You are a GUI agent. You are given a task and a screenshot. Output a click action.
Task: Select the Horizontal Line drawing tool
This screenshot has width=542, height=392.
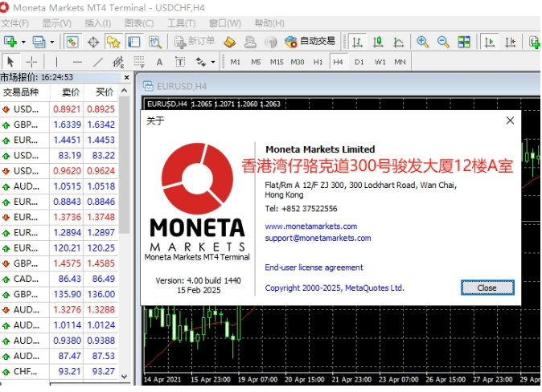(x=77, y=62)
